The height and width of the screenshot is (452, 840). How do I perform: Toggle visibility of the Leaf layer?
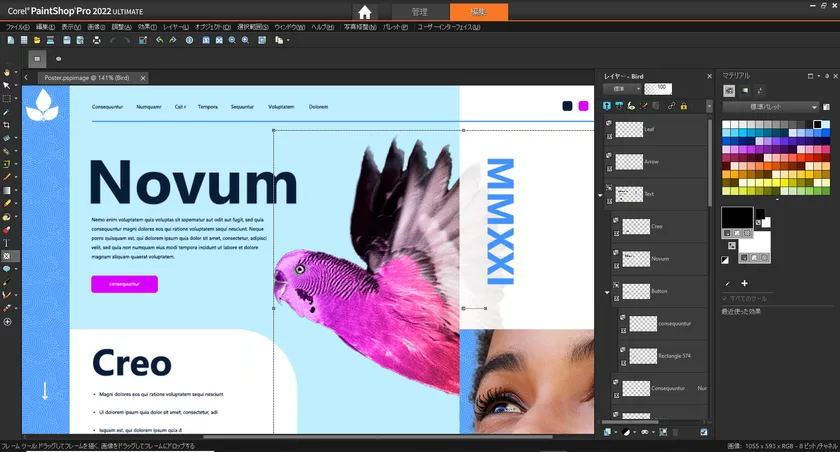609,123
